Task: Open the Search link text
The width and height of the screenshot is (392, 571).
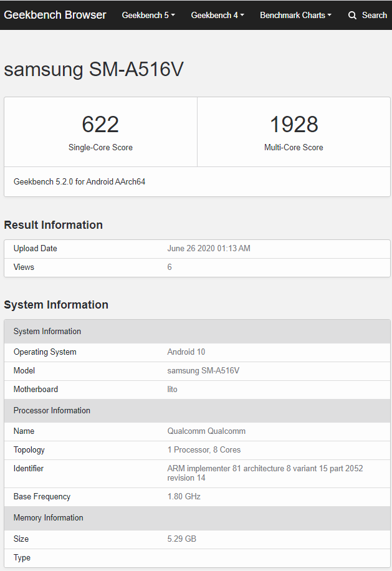Action: click(x=374, y=16)
